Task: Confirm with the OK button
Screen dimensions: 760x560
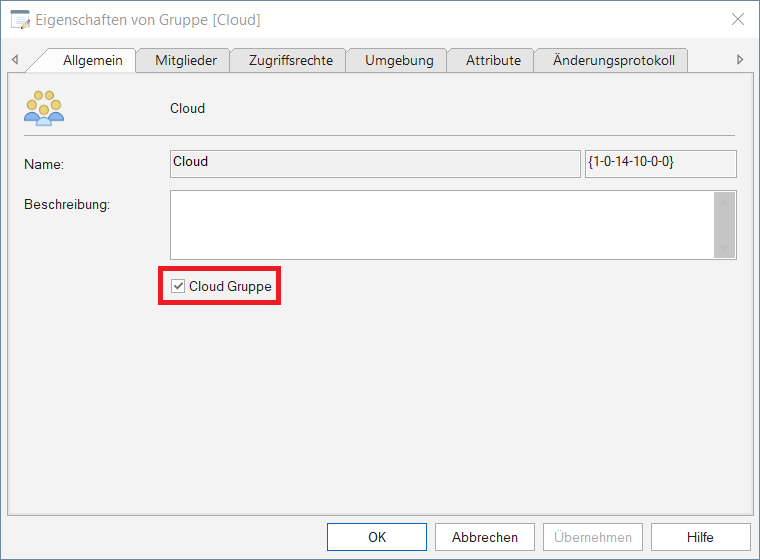Action: click(377, 537)
